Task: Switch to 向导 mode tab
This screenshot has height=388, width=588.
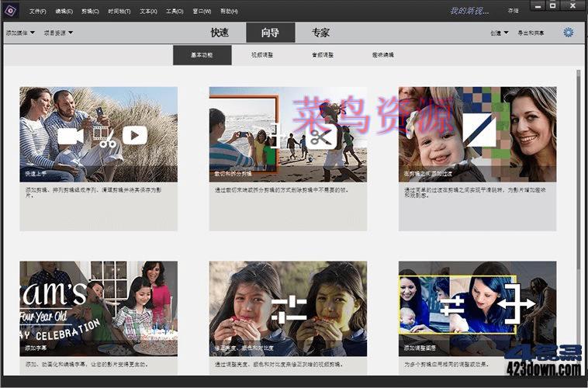Action: coord(271,33)
